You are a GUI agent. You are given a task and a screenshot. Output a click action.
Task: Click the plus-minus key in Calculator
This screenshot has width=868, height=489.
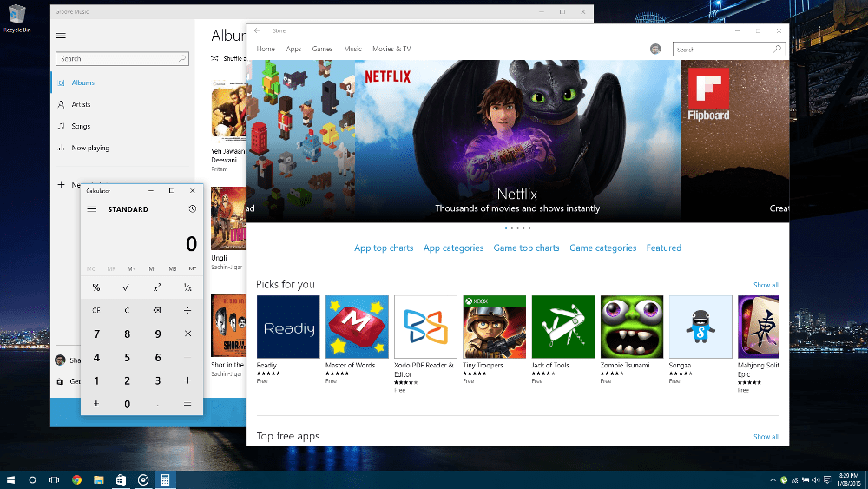pos(96,404)
